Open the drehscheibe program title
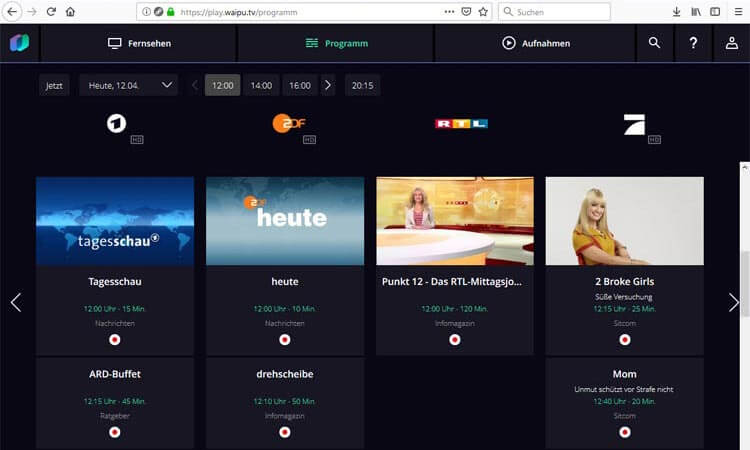 coord(285,374)
